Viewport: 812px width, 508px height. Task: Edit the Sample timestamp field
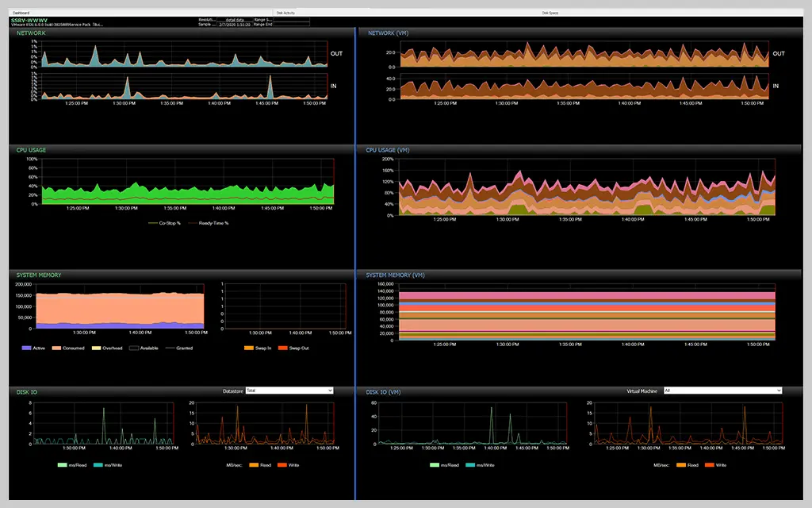235,25
